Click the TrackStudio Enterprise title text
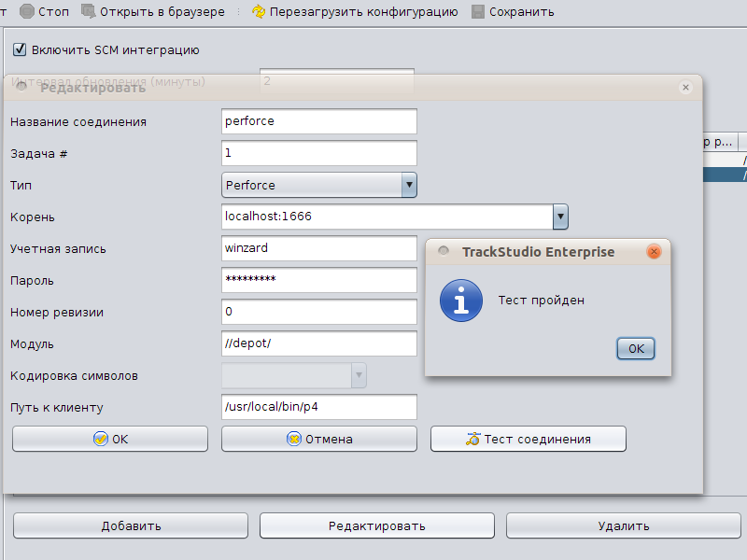747x560 pixels. pyautogui.click(x=539, y=252)
